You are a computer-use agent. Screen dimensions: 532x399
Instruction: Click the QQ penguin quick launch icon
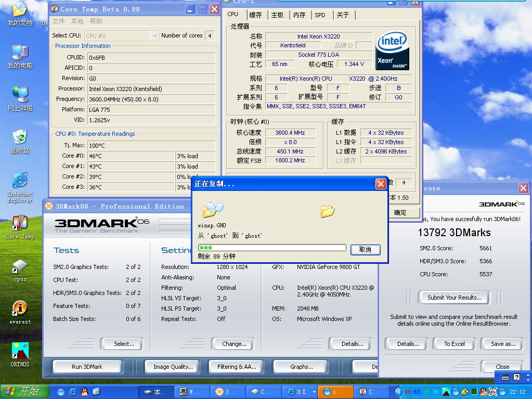84,392
